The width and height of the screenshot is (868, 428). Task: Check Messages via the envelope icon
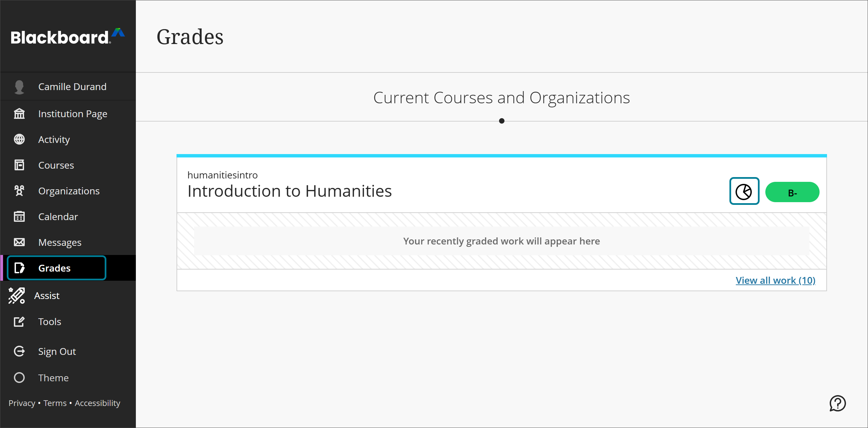19,242
